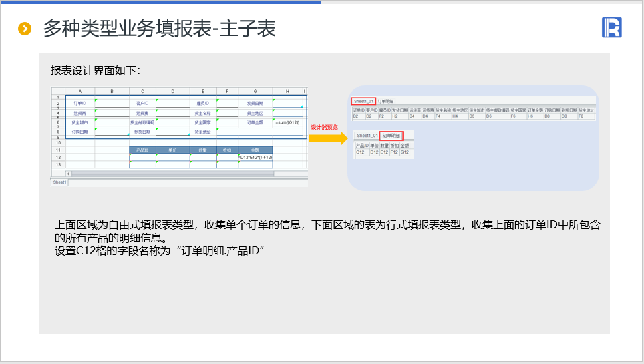Click the horizontal scrollbar in designer grid
Image resolution: width=644 pixels, height=364 pixels.
(172, 174)
